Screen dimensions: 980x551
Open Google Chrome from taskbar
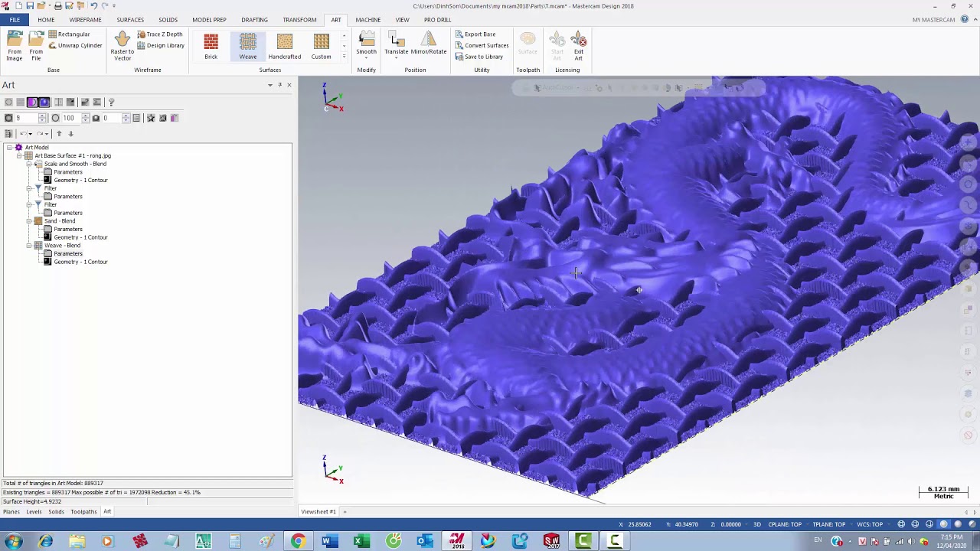pyautogui.click(x=298, y=541)
